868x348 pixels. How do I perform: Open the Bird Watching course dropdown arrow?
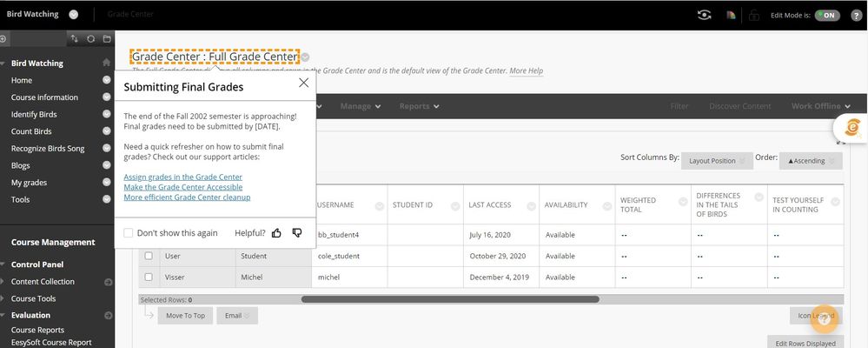coord(74,15)
